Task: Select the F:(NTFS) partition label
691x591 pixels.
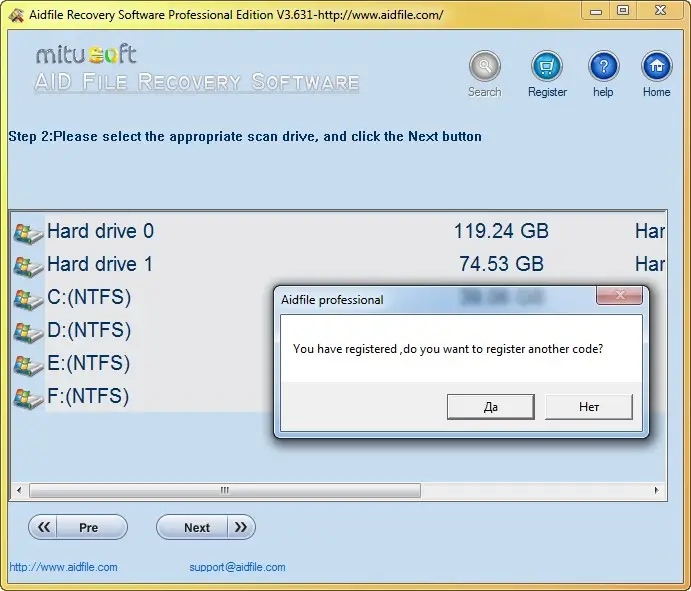Action: click(x=88, y=397)
